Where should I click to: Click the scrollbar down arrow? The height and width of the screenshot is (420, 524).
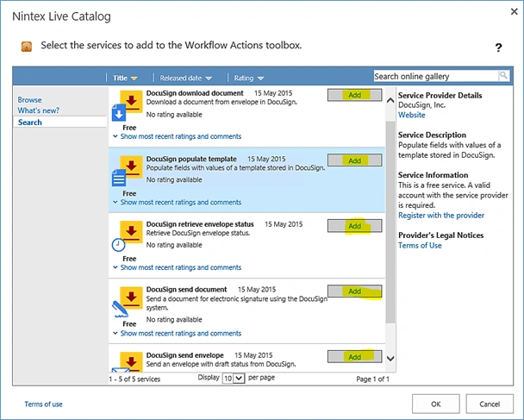tap(390, 359)
